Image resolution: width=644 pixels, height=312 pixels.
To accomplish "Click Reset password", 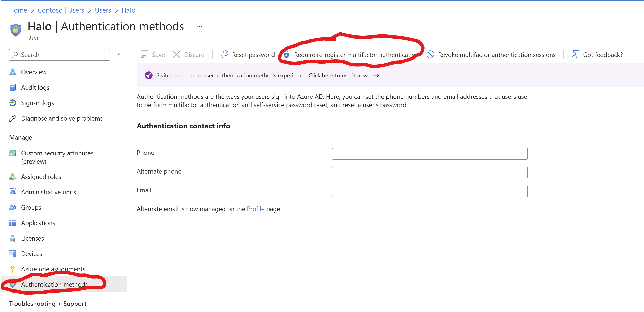I will 253,55.
